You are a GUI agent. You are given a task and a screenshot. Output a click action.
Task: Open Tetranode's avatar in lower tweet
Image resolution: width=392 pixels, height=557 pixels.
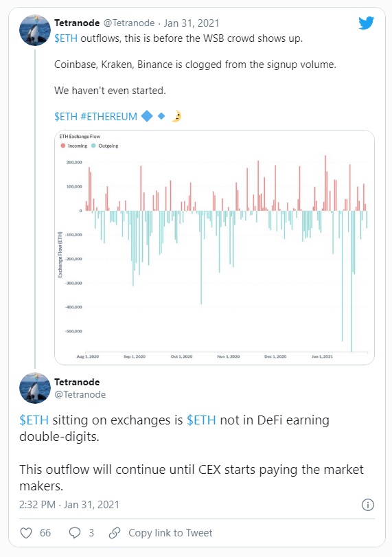[35, 388]
